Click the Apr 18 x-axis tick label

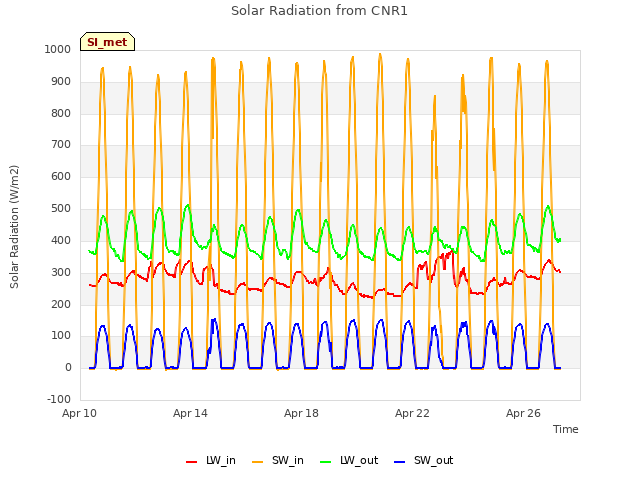(x=301, y=413)
